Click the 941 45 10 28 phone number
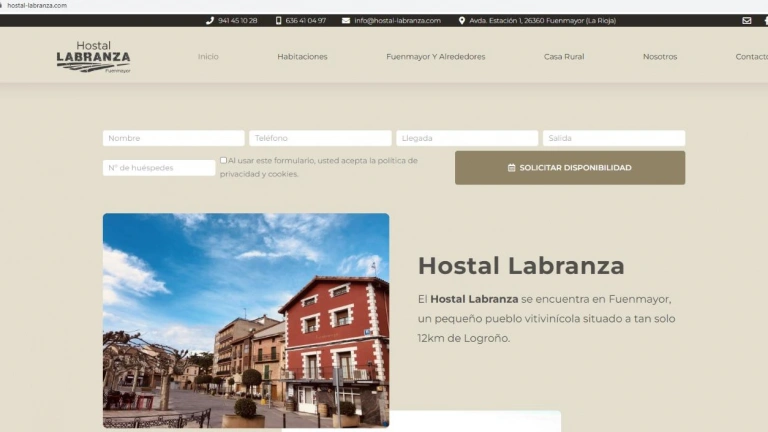This screenshot has width=768, height=432. pos(238,20)
